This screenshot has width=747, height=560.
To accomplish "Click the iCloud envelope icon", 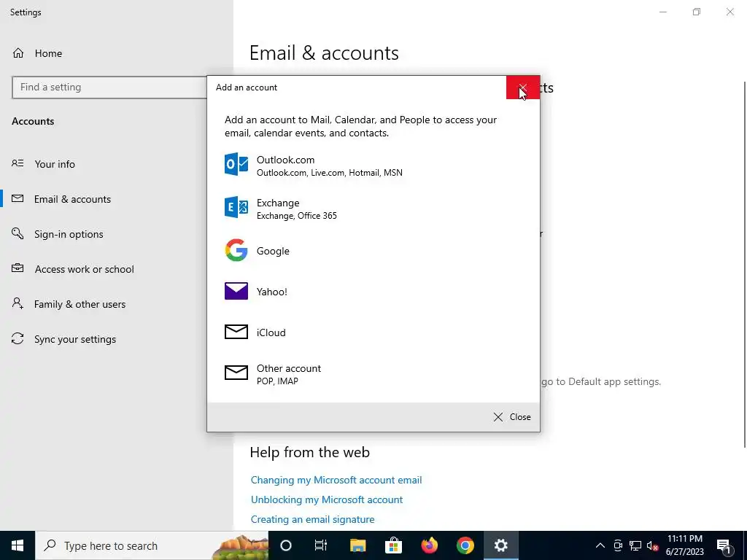I will pyautogui.click(x=236, y=332).
